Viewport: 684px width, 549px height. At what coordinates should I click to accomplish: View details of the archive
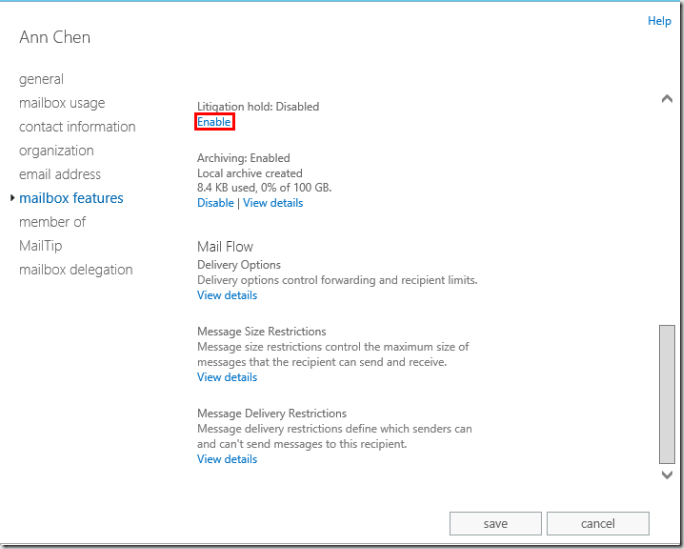tap(273, 203)
